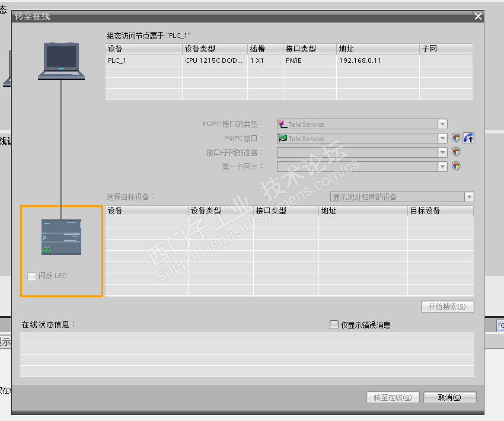
Task: Open the PG/PC接口 TeleService dropdown
Action: [x=442, y=138]
